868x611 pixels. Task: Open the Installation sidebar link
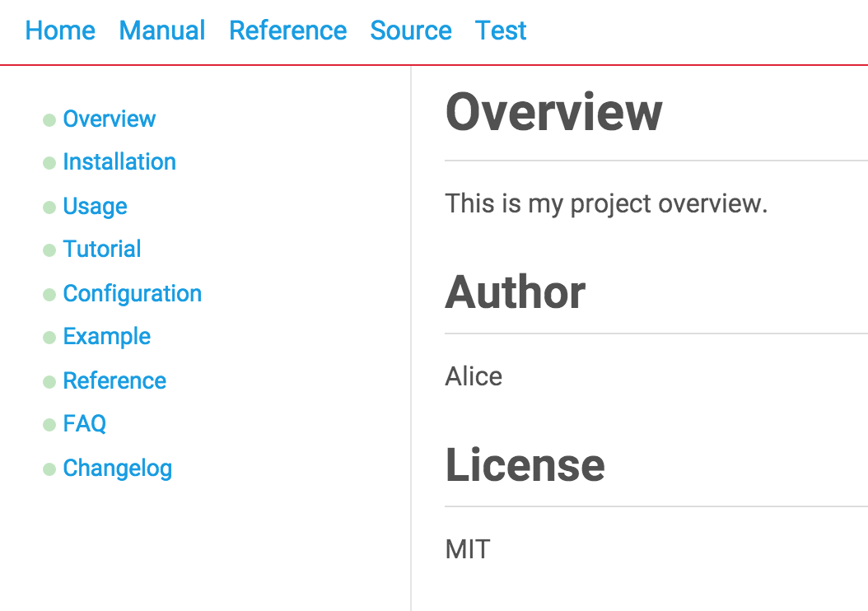tap(119, 161)
